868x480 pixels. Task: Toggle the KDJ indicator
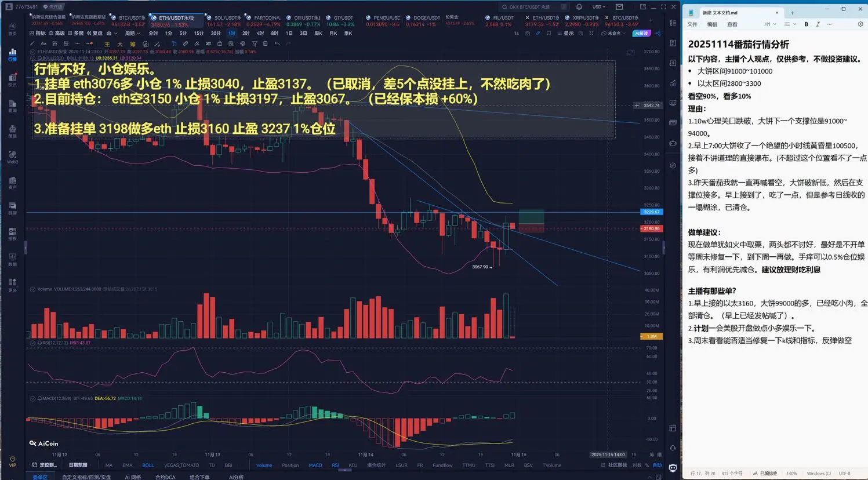(353, 465)
